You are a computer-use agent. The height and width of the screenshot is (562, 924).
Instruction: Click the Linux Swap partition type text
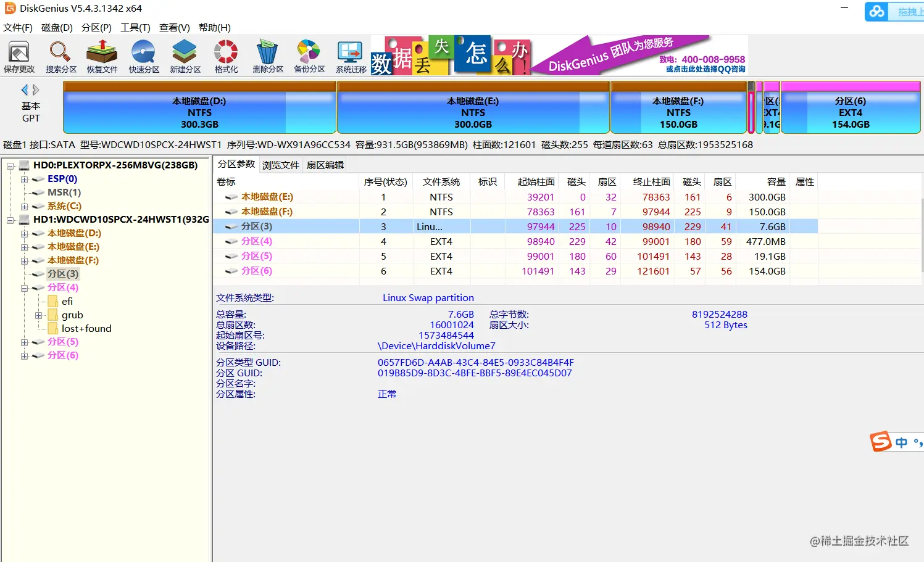428,298
